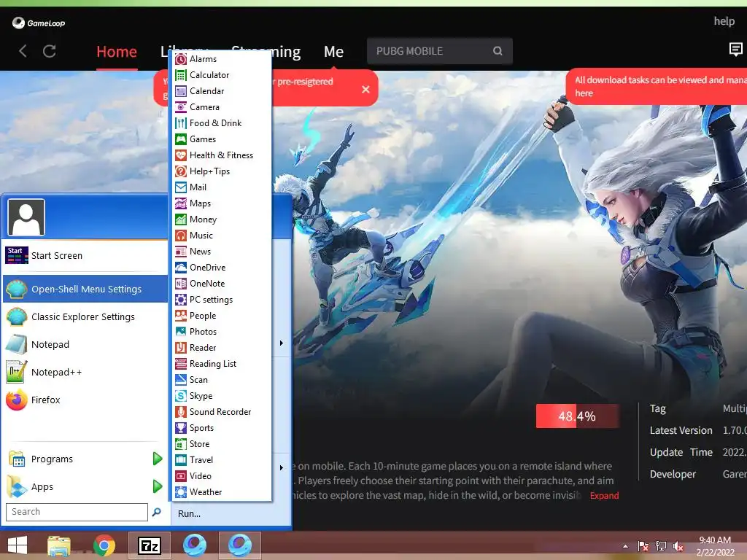Open Classic Explorer Settings

pyautogui.click(x=85, y=316)
